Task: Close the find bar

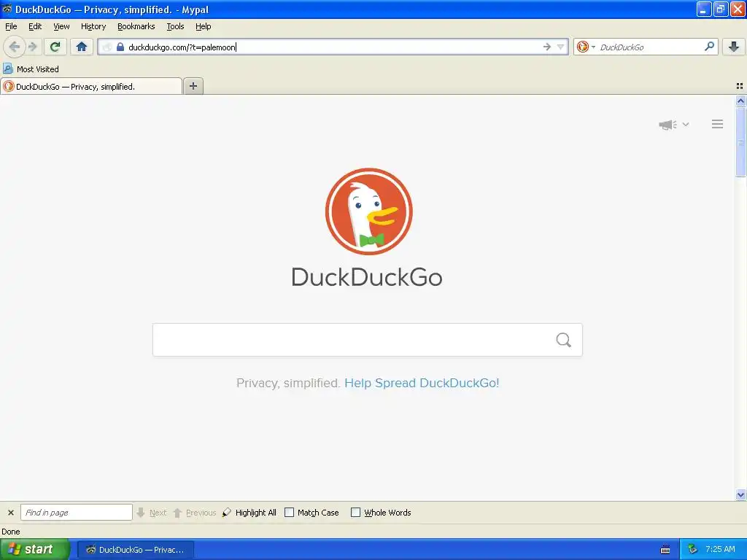Action: point(10,513)
